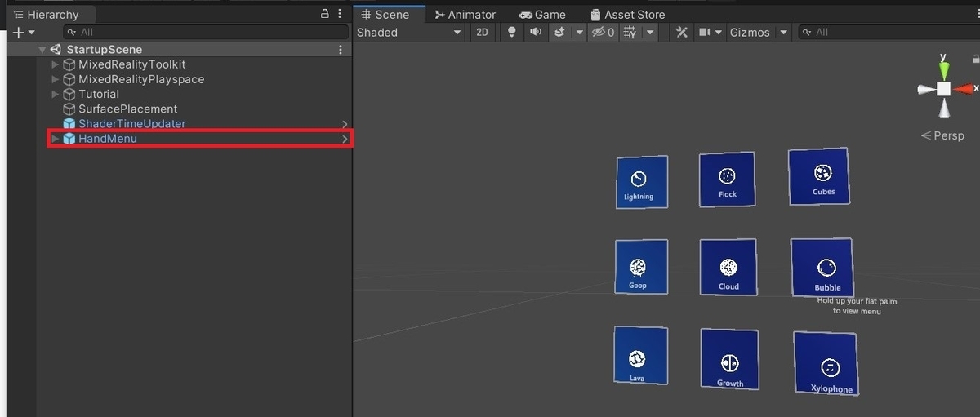
Task: Expand the MixedRealityToolkit object arrow
Action: [56, 64]
